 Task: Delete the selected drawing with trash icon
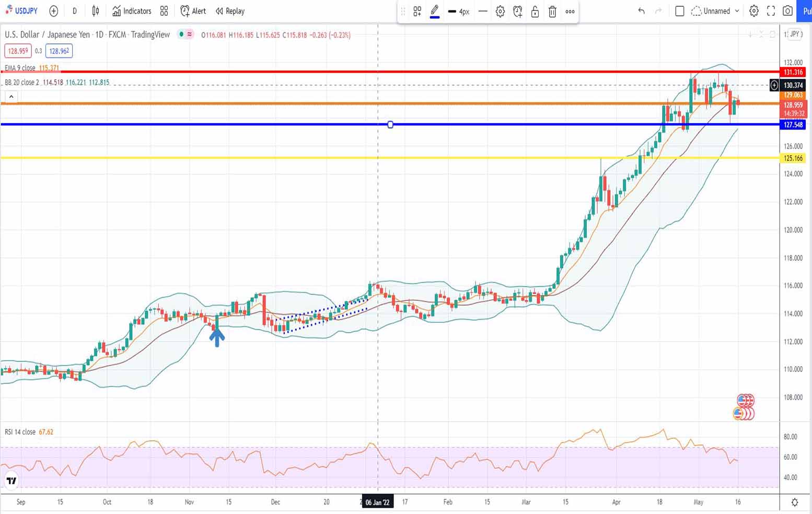pos(552,11)
